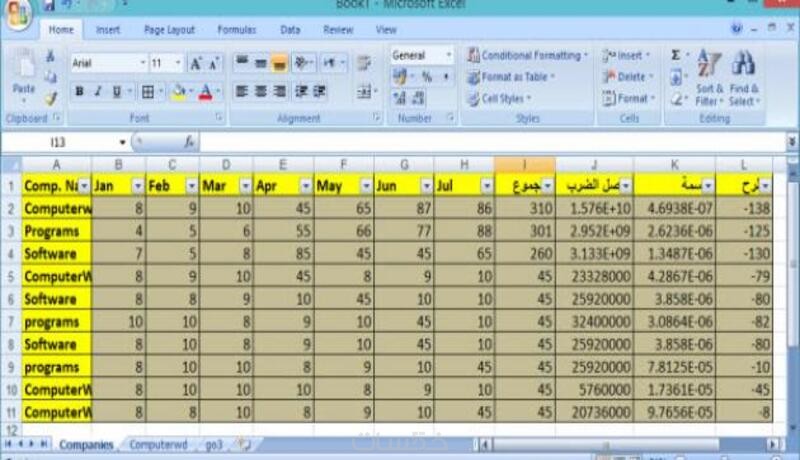The image size is (800, 460).
Task: Click the Center text alignment icon
Action: [x=261, y=91]
